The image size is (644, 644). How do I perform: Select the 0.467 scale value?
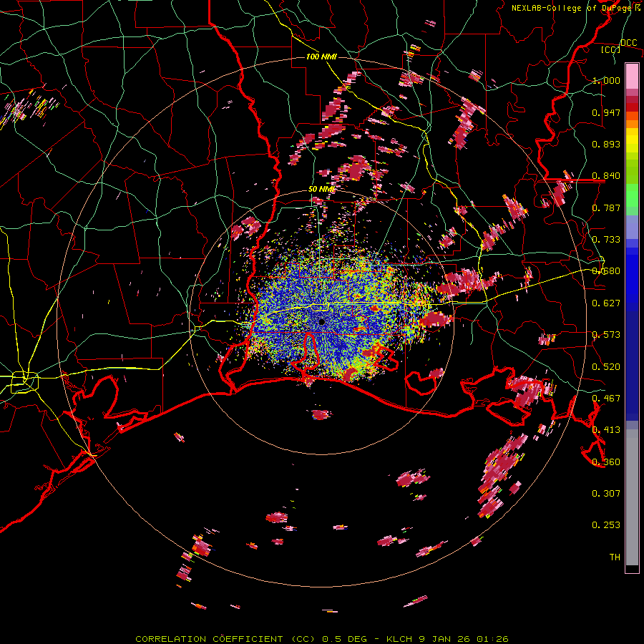point(606,399)
